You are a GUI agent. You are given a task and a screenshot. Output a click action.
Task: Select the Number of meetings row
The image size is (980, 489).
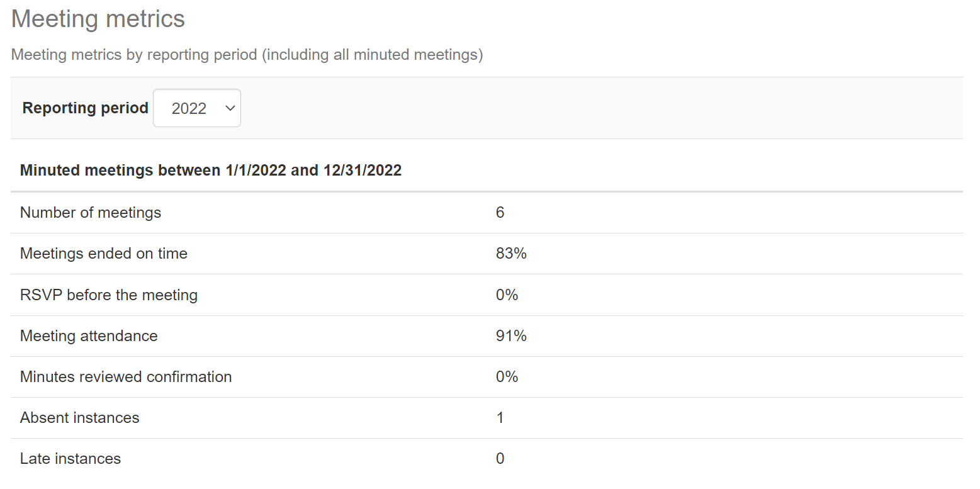(487, 213)
